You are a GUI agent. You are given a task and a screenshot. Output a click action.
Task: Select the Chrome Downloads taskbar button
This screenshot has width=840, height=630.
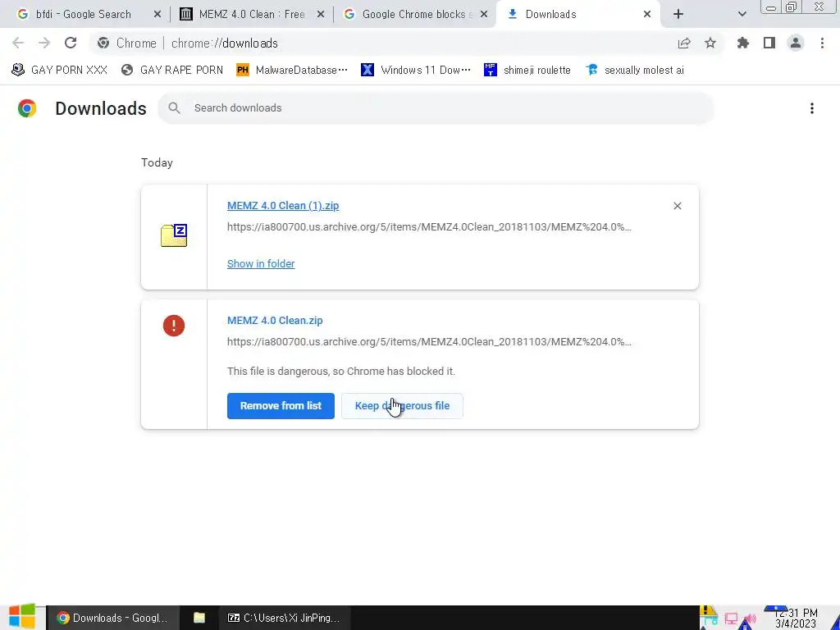112,618
